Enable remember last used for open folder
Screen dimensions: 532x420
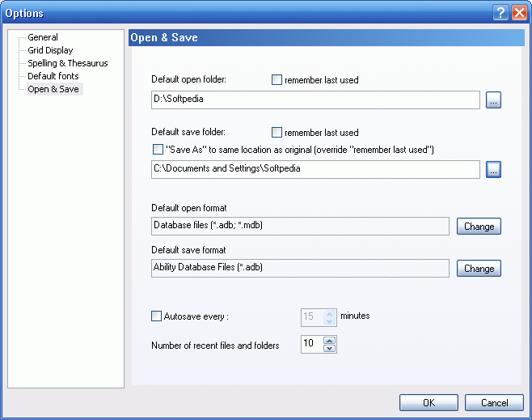277,80
